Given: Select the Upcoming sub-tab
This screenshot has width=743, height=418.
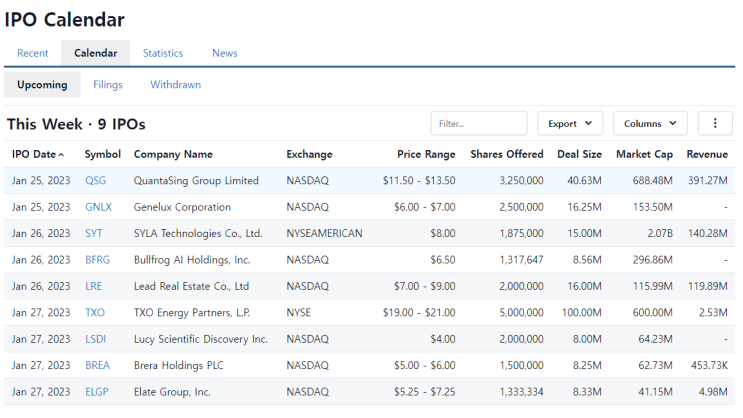Looking at the screenshot, I should pos(42,84).
